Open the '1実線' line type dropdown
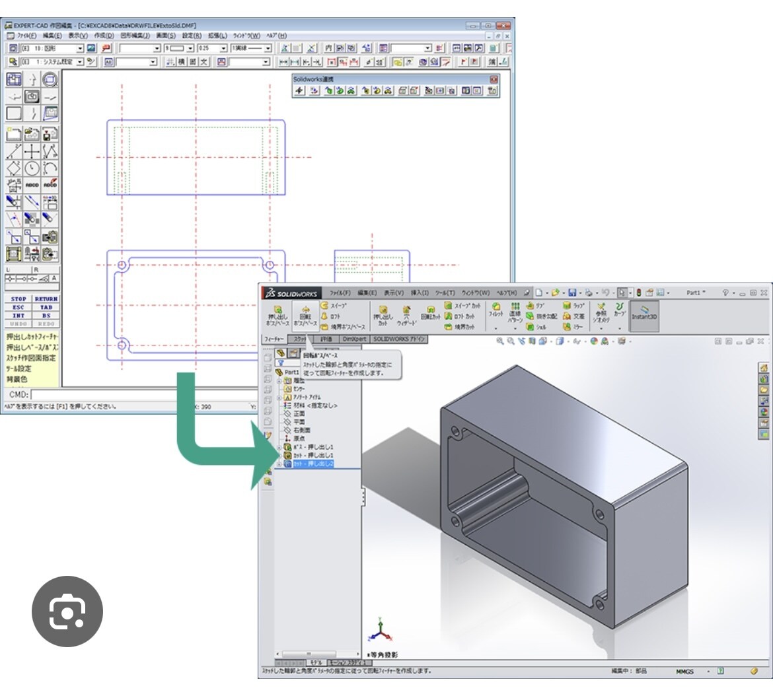 pyautogui.click(x=268, y=48)
